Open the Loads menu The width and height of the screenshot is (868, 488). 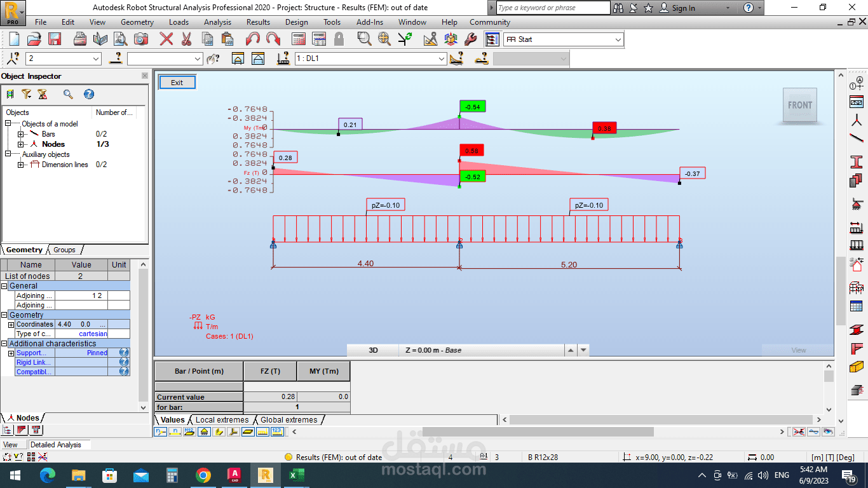pyautogui.click(x=179, y=22)
